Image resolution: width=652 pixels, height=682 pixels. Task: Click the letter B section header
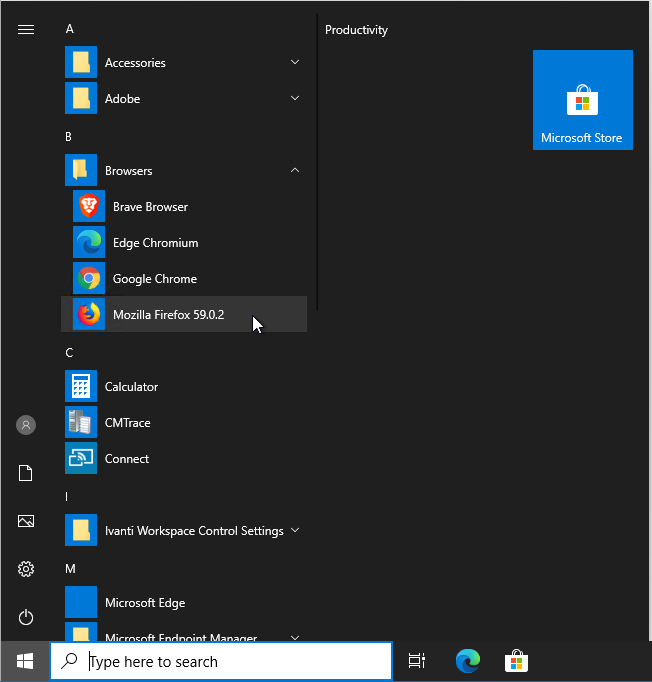pos(68,137)
